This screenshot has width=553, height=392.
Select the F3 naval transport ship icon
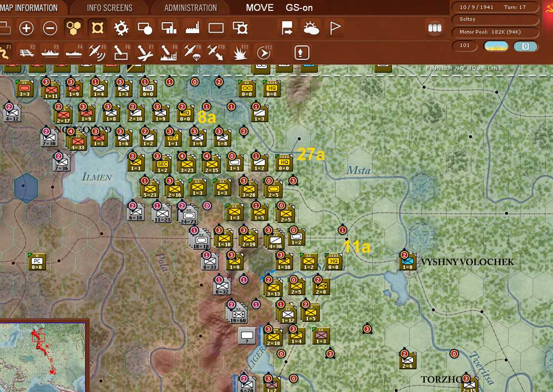[49, 51]
